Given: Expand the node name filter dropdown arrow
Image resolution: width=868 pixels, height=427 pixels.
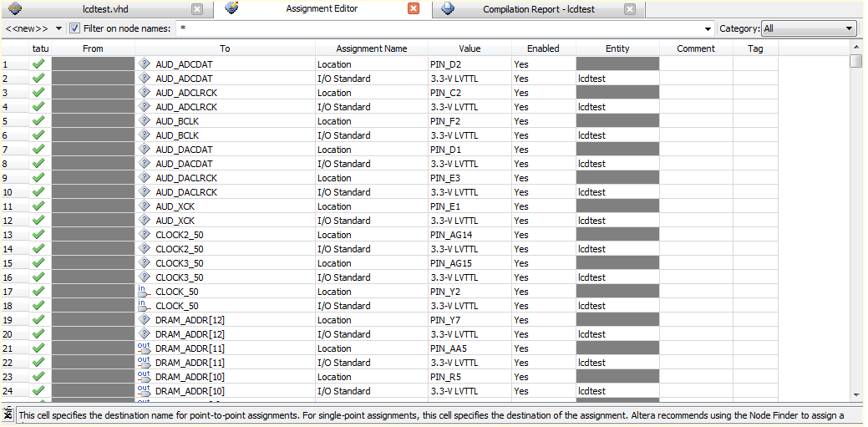Looking at the screenshot, I should pos(708,28).
